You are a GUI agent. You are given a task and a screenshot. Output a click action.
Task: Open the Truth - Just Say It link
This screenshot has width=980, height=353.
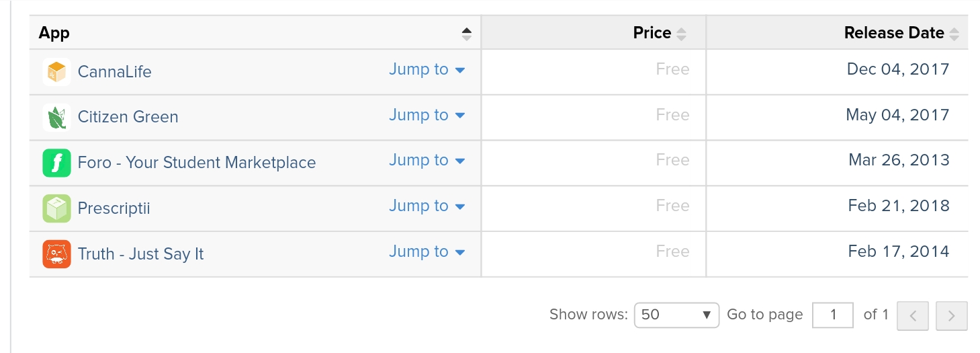tap(140, 254)
